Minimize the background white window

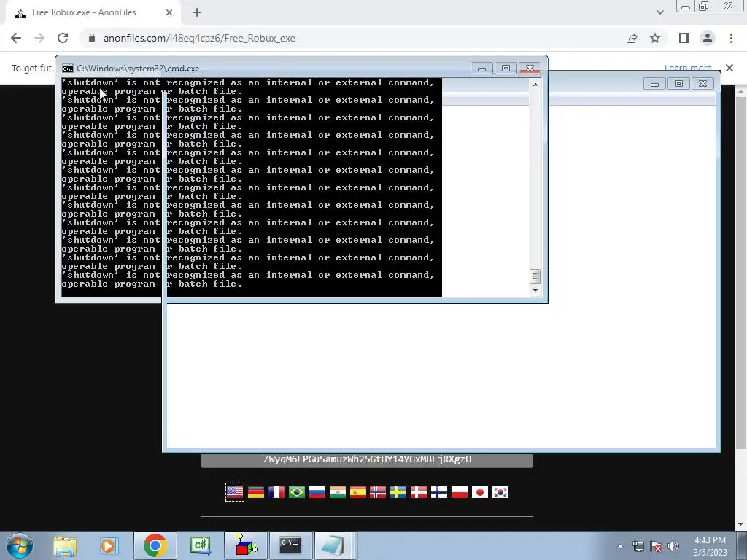(x=654, y=84)
